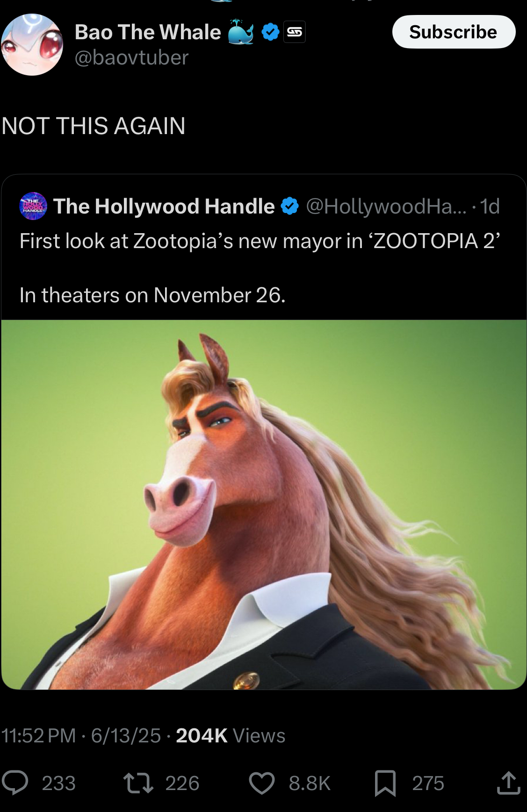The width and height of the screenshot is (527, 812).
Task: Bookmark this post with the bookmark icon
Action: (385, 783)
